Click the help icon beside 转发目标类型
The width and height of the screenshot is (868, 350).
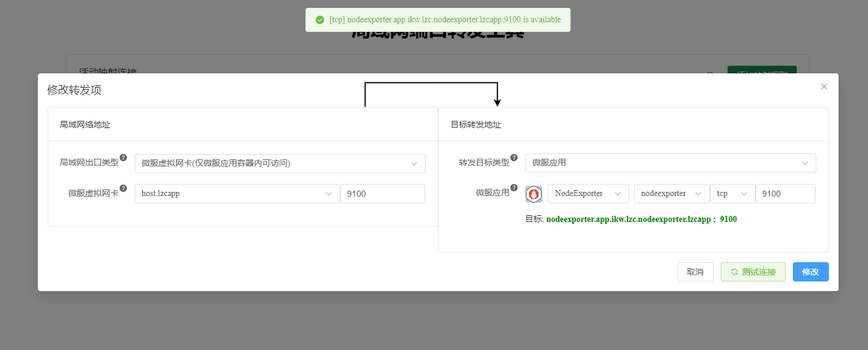click(x=514, y=158)
